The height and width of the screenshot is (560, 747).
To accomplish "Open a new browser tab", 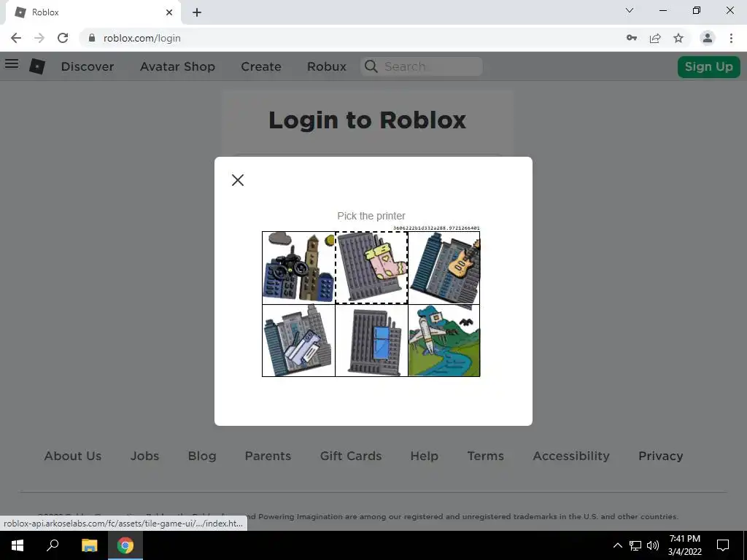I will click(x=197, y=12).
